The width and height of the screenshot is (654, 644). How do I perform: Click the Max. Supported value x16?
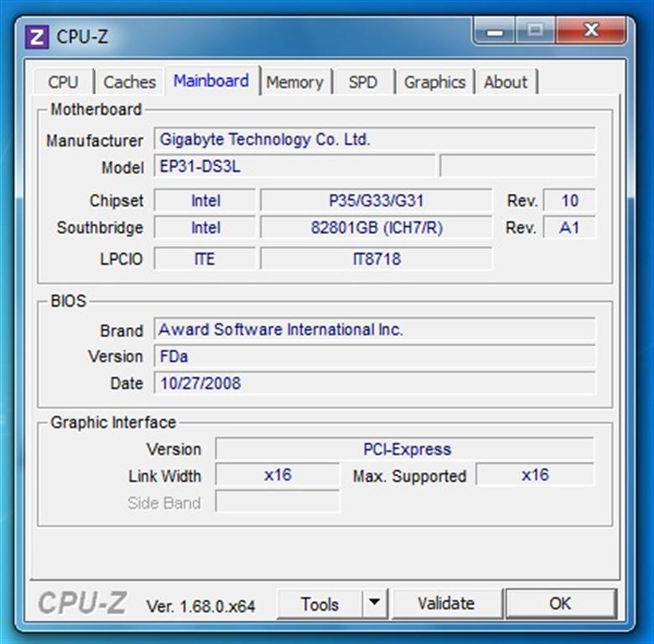tap(535, 475)
